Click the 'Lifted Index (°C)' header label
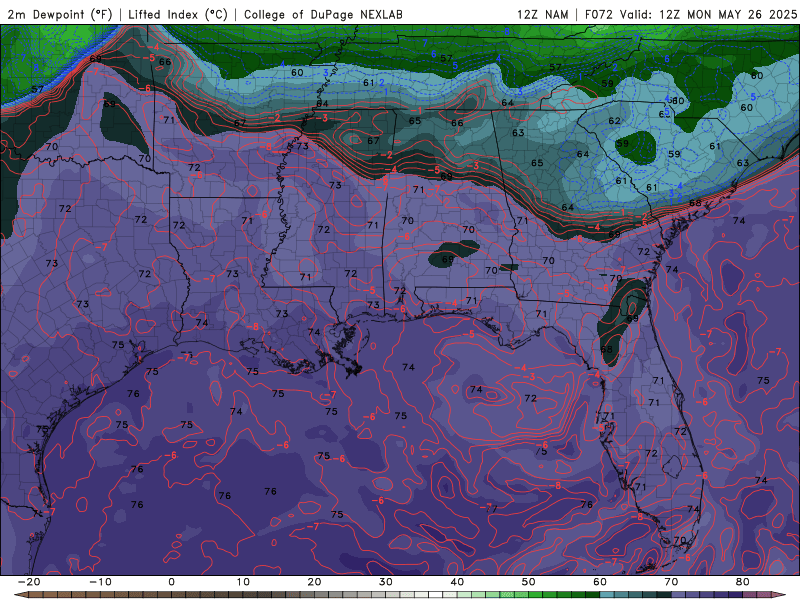 pos(178,14)
